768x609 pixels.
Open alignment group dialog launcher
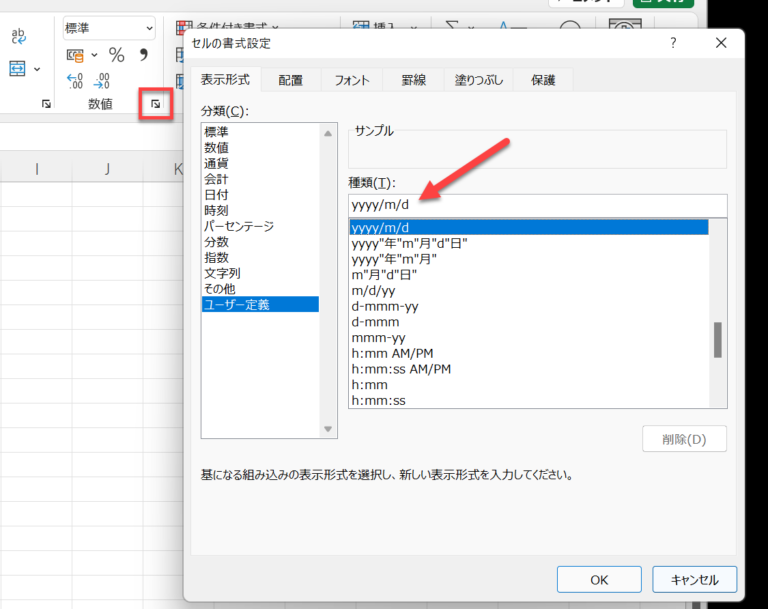coord(47,104)
